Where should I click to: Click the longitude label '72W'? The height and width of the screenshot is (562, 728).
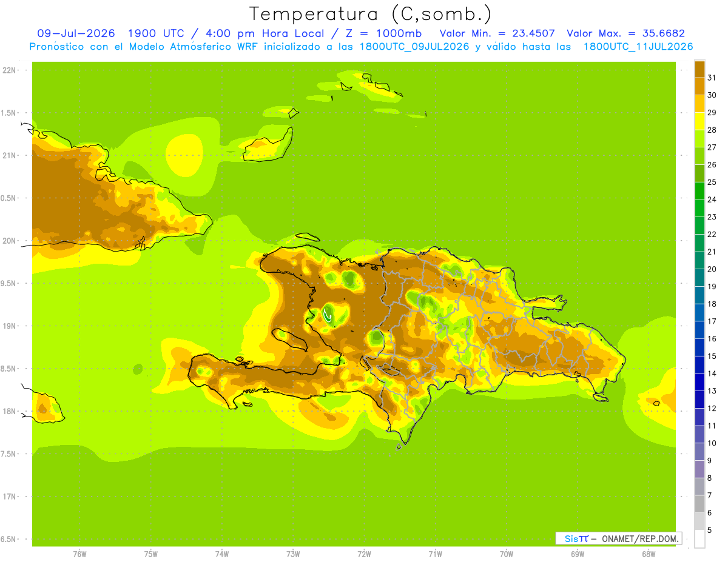pos(364,554)
